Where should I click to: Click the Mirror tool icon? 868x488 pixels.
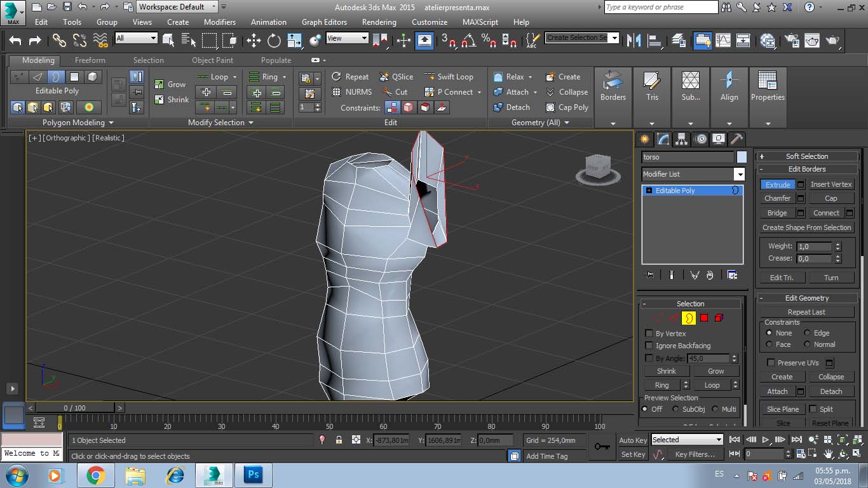pos(634,41)
